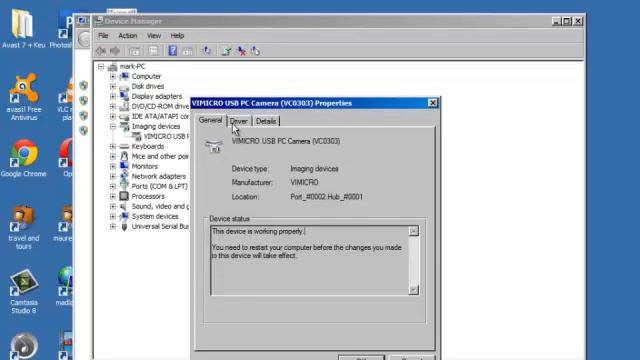Screen dimensions: 640x360
Task: Collapse the Imaging devices node
Action: (x=113, y=127)
